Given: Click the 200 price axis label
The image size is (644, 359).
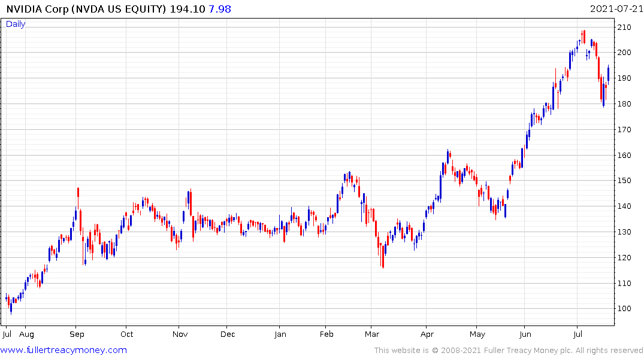Looking at the screenshot, I should (x=624, y=53).
